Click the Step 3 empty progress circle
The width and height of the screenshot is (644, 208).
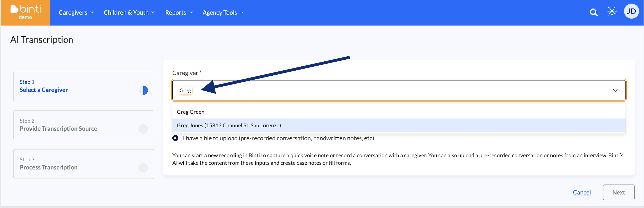click(x=143, y=168)
